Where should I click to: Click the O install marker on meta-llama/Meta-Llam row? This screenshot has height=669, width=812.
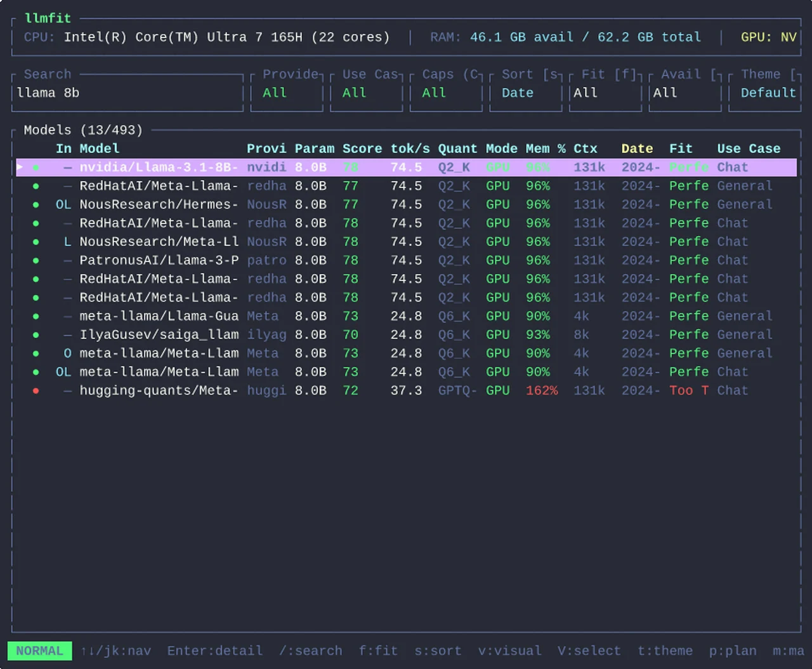pyautogui.click(x=67, y=353)
